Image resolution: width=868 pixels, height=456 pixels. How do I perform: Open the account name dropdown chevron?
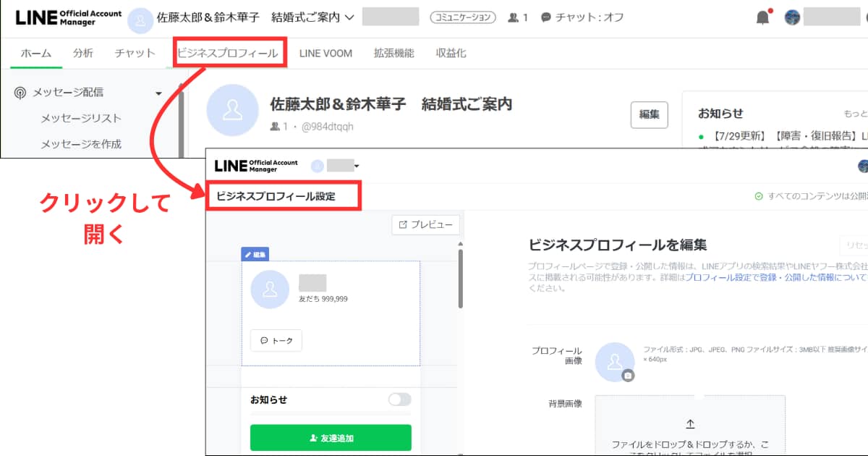(x=350, y=17)
